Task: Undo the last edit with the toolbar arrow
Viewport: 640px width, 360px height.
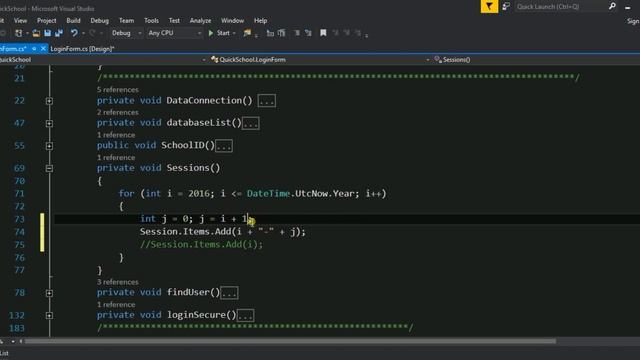Action: pyautogui.click(x=74, y=33)
